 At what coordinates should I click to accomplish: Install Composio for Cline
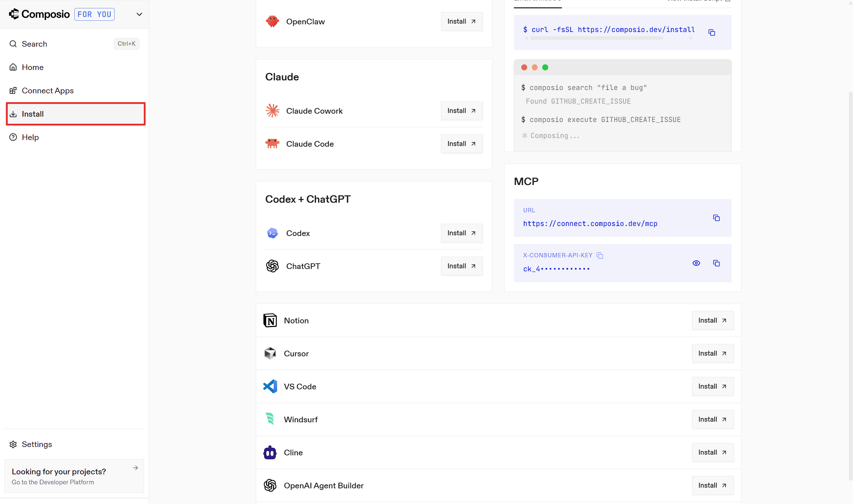coord(713,452)
